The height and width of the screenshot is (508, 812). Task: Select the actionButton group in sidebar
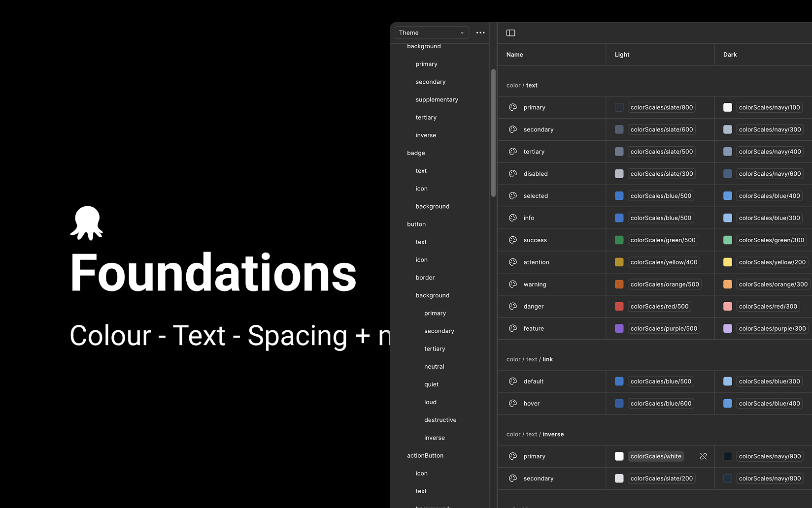click(425, 456)
